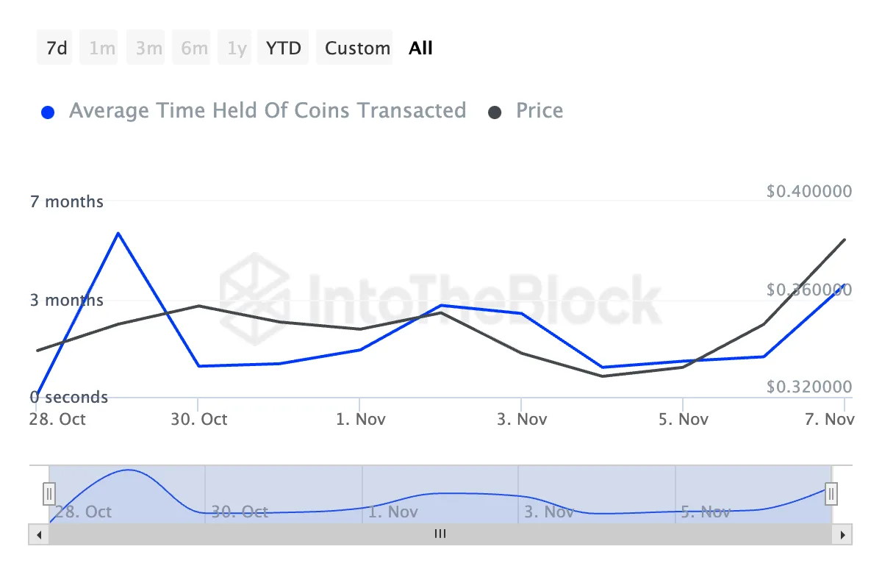This screenshot has width=882, height=588.
Task: Select the All time range
Action: coord(421,49)
